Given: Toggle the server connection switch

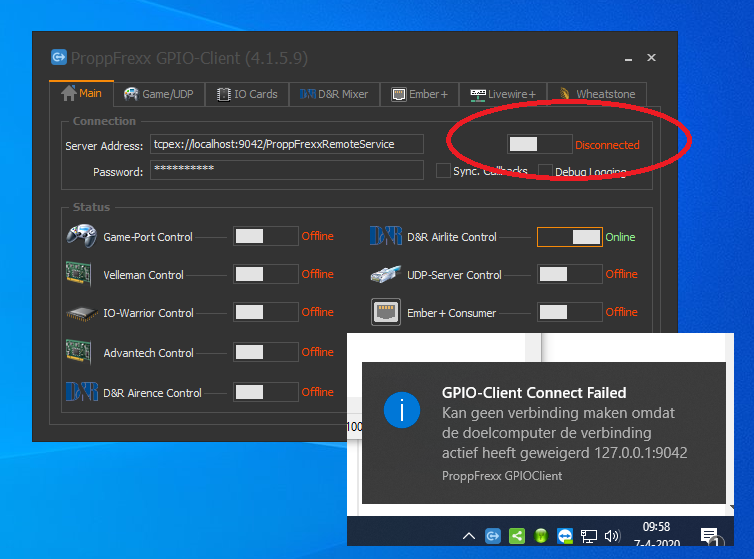Looking at the screenshot, I should click(539, 144).
